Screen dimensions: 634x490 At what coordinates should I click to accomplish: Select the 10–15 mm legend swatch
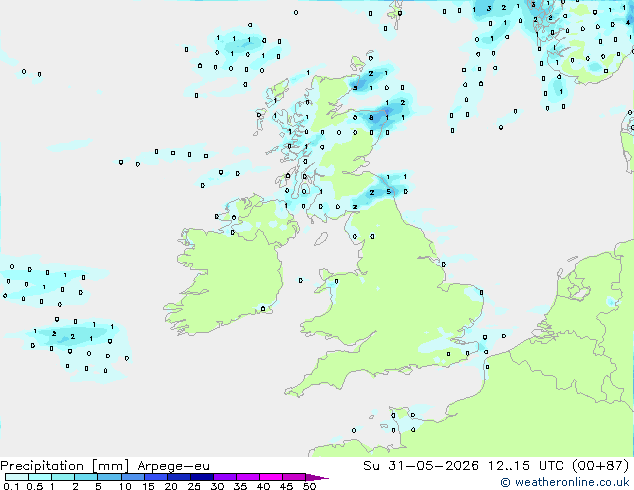[133, 477]
